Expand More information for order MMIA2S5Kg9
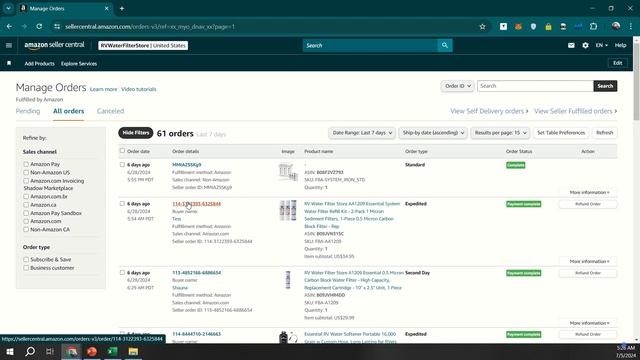This screenshot has height=360, width=640. pos(589,192)
